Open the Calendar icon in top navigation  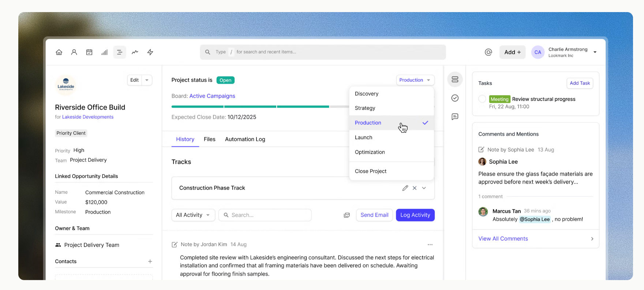(x=89, y=52)
